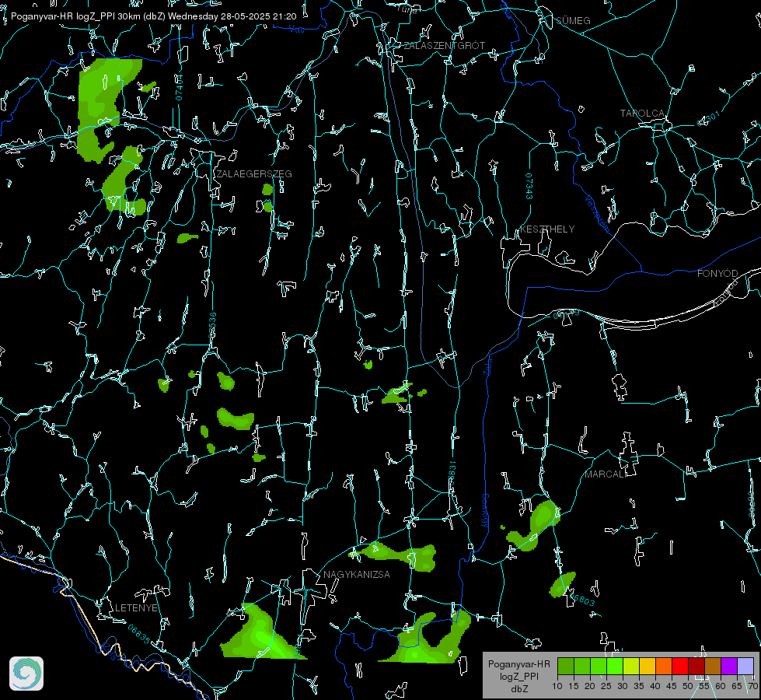Image resolution: width=761 pixels, height=700 pixels.
Task: Select the ZALASZENTGRÓT town label
Action: (x=444, y=46)
